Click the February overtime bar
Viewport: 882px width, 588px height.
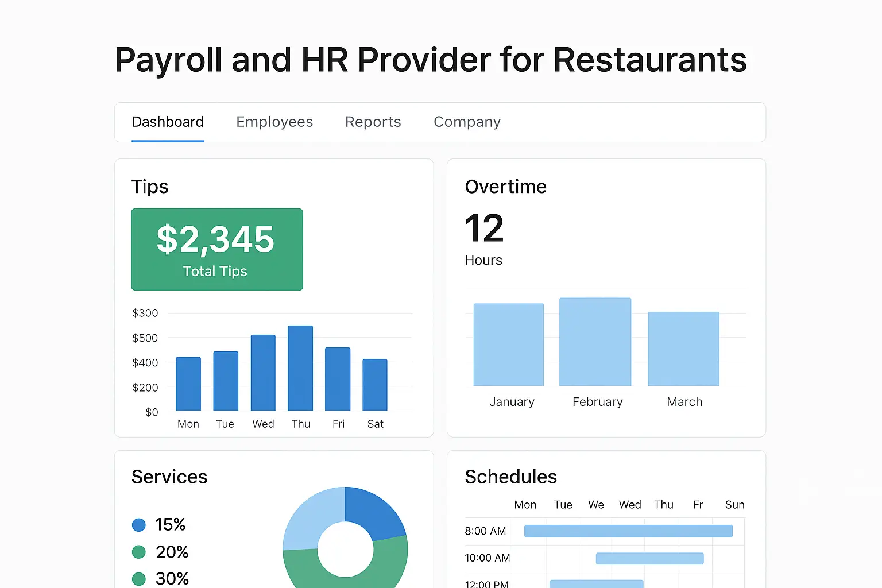point(595,342)
